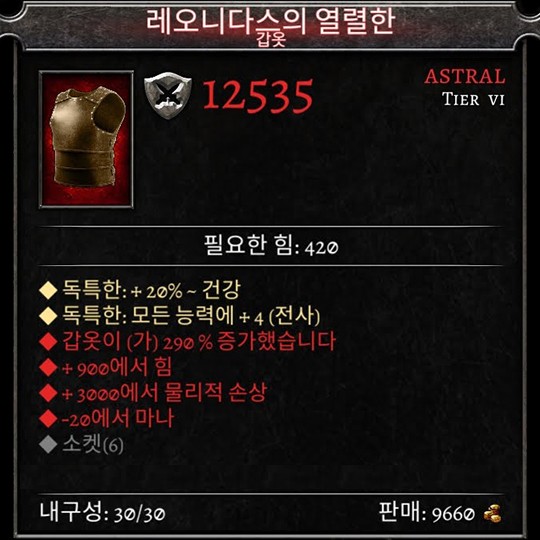
Task: Click the defense value 12535
Action: click(258, 96)
